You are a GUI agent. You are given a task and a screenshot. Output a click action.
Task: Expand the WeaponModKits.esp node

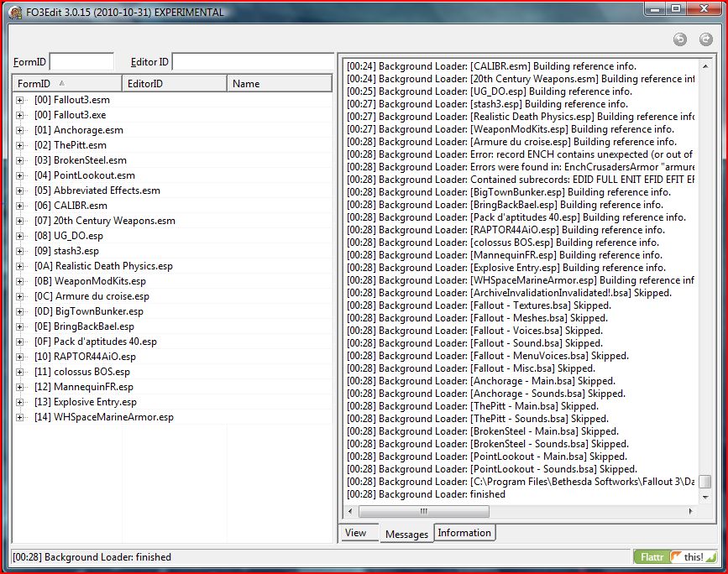point(20,281)
